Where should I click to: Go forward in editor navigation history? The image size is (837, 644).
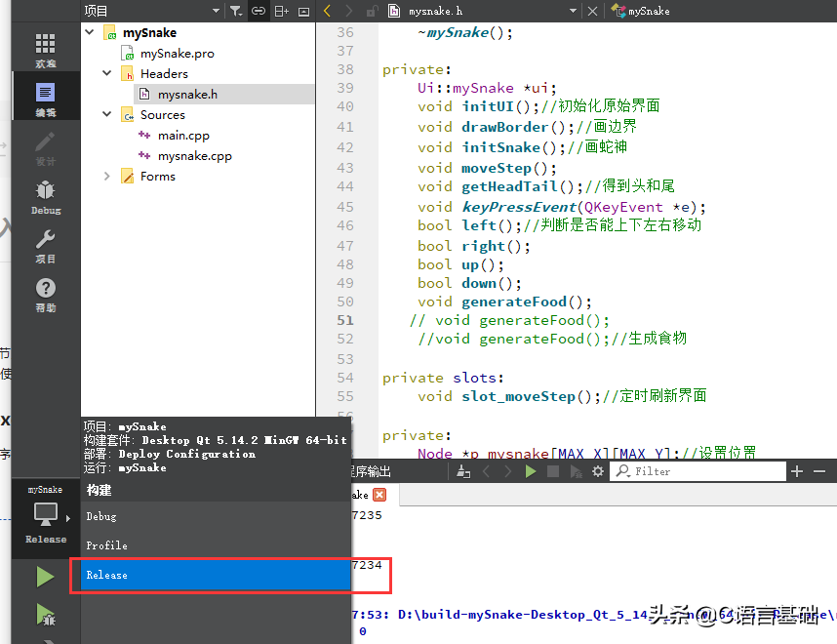click(x=348, y=11)
